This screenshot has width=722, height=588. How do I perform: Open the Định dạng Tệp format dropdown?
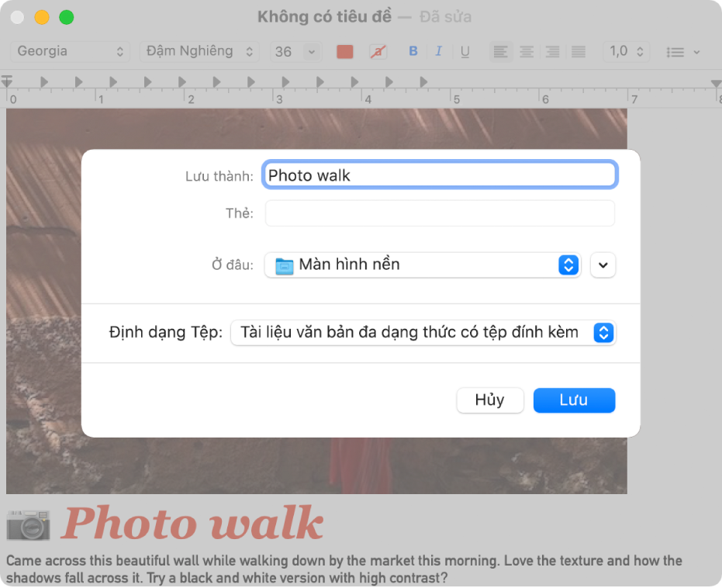pos(423,333)
